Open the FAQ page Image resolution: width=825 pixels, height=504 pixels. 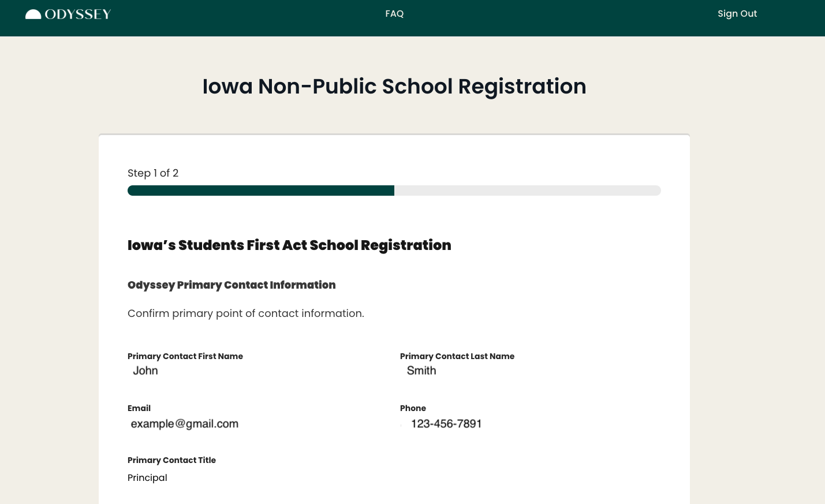coord(394,14)
